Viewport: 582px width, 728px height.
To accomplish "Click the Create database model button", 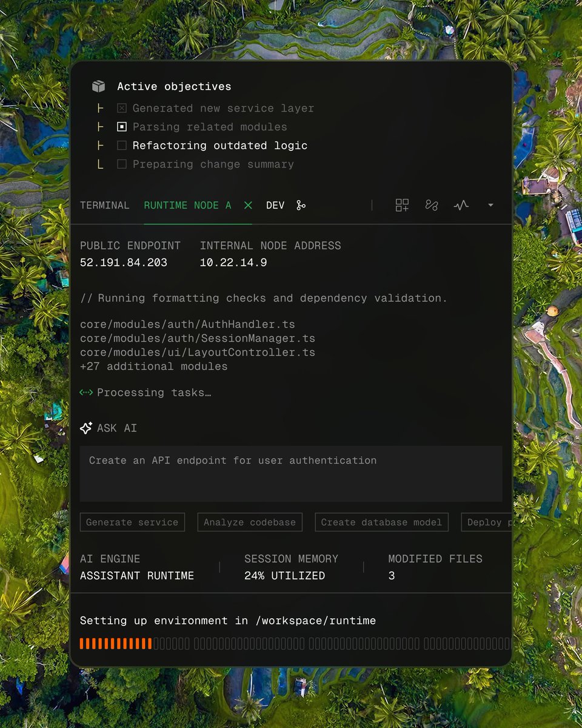I will pos(382,522).
